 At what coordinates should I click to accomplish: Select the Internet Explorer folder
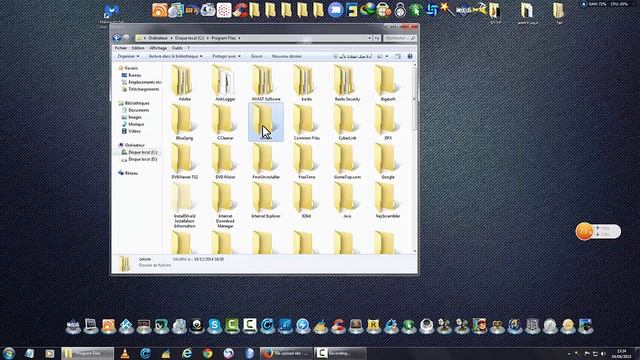pyautogui.click(x=266, y=200)
